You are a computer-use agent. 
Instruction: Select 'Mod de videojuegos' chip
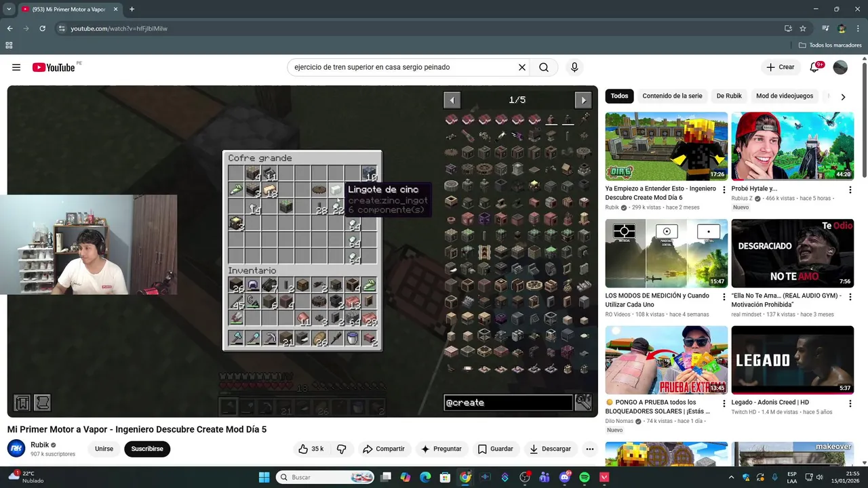click(785, 96)
